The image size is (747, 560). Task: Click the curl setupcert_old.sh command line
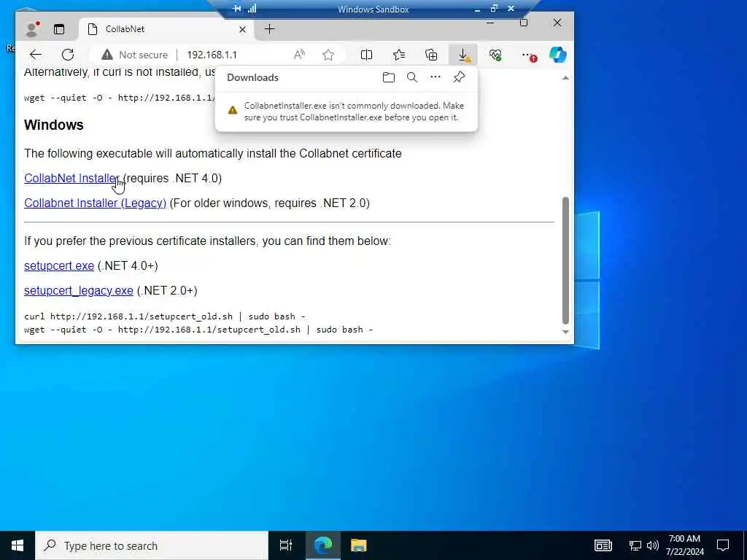tap(165, 316)
